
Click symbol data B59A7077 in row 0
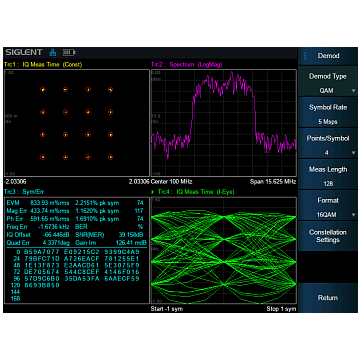(42, 252)
